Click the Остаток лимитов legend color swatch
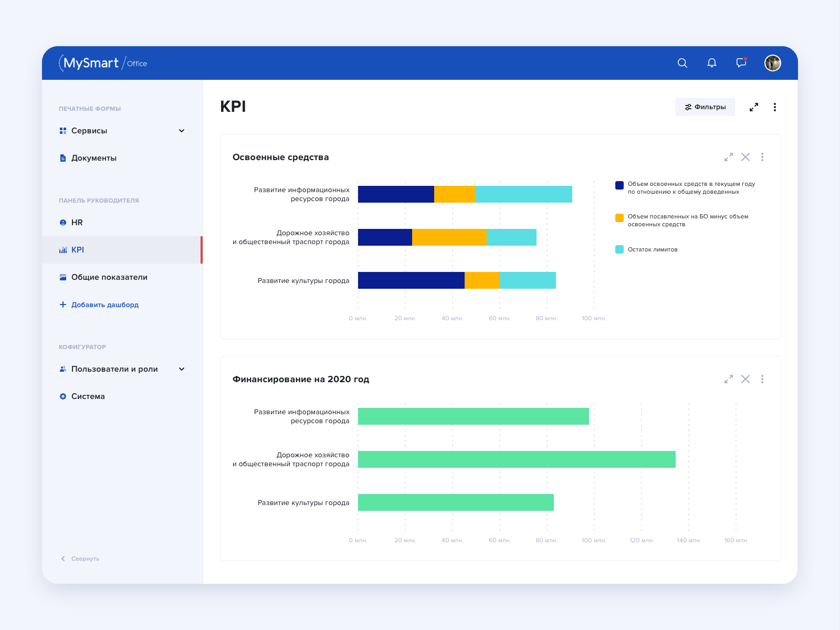 [619, 249]
